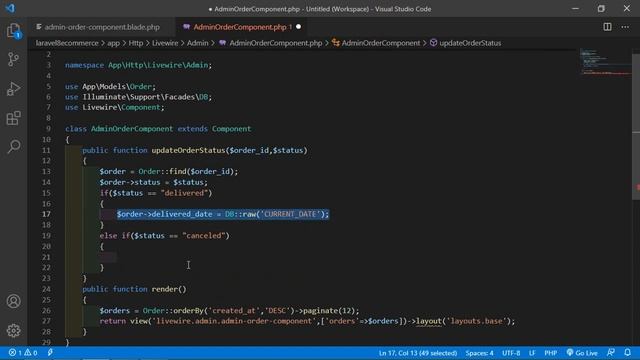640x360 pixels.
Task: Open the Run and Debug view
Action: coord(13,89)
